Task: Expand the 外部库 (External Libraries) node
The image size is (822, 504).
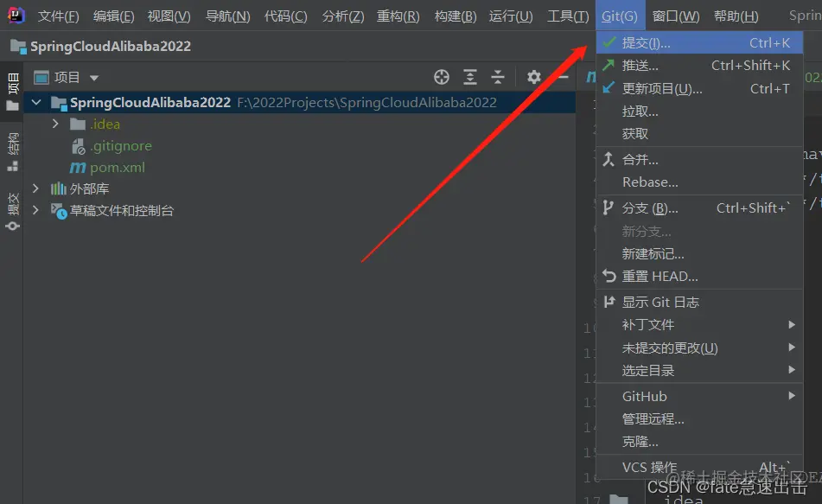Action: 35,188
